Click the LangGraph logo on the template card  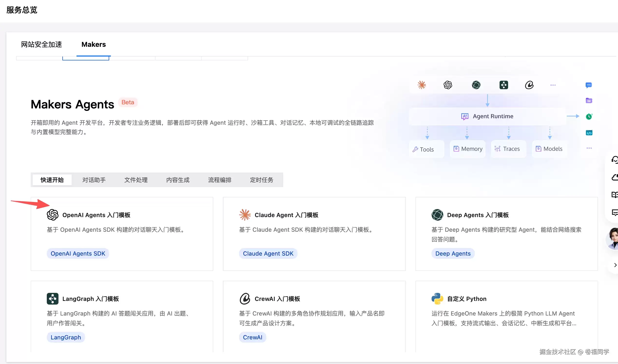coord(52,299)
